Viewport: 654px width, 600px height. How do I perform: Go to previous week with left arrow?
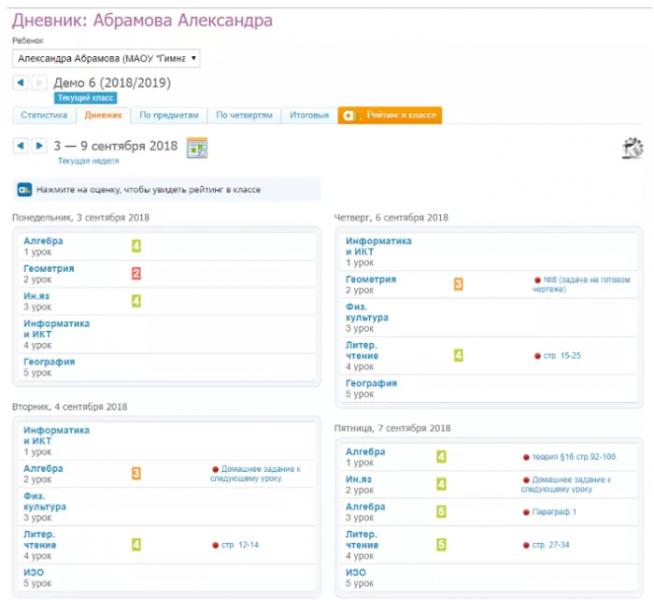tap(20, 146)
